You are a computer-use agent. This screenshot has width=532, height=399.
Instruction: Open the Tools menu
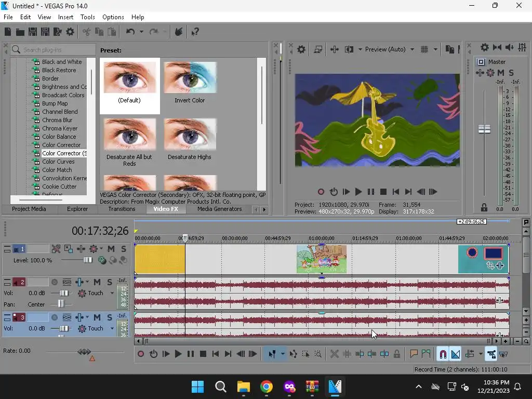[x=87, y=17]
